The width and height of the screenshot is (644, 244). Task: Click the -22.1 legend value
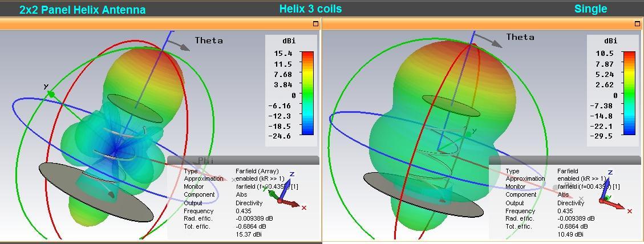pyautogui.click(x=602, y=126)
